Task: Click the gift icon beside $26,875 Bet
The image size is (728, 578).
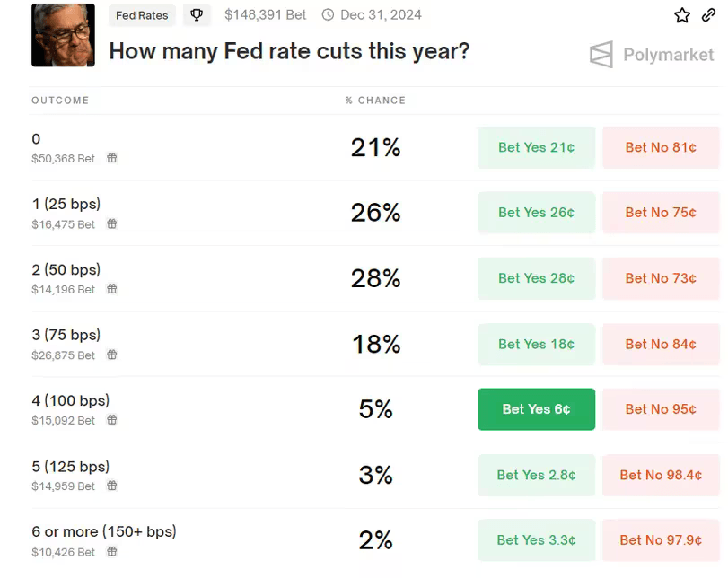Action: (112, 355)
